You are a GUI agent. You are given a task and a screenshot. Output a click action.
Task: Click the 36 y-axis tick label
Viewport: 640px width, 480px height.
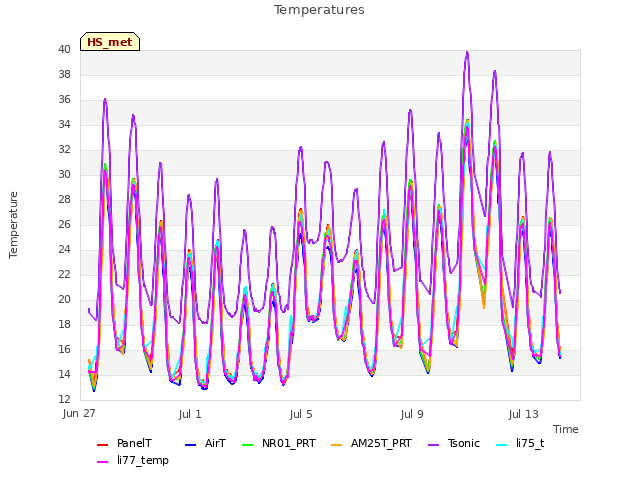pos(64,99)
